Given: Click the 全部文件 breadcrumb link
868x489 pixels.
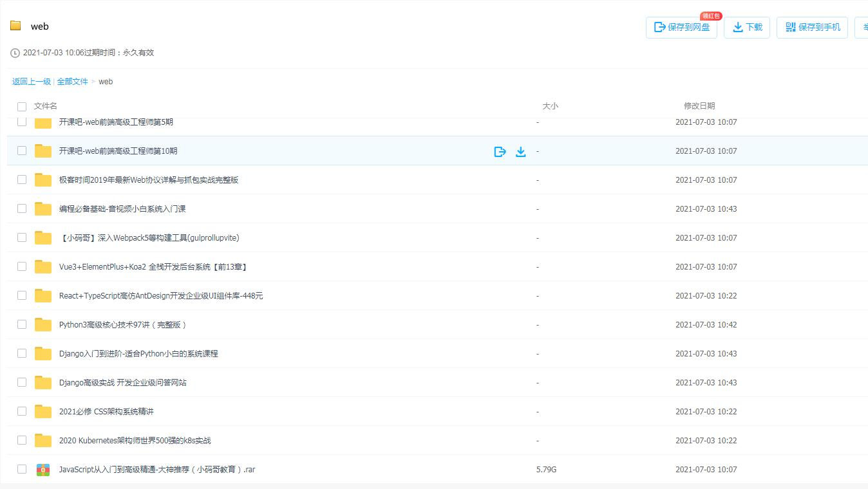Looking at the screenshot, I should 72,82.
